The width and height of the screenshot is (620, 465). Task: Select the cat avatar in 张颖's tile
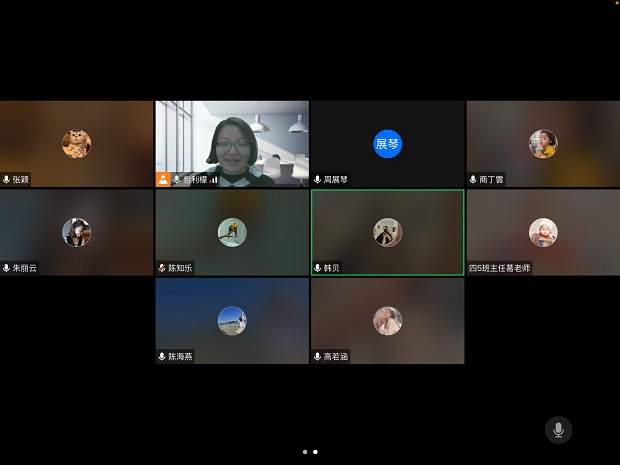(76, 144)
